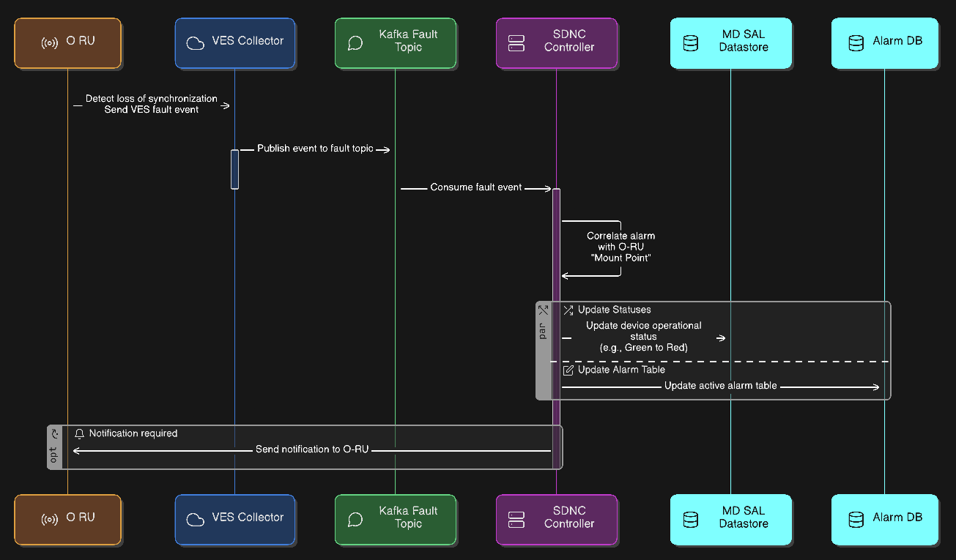Click the server icon in the bottom SDNC Controller box
956x560 pixels.
[516, 520]
